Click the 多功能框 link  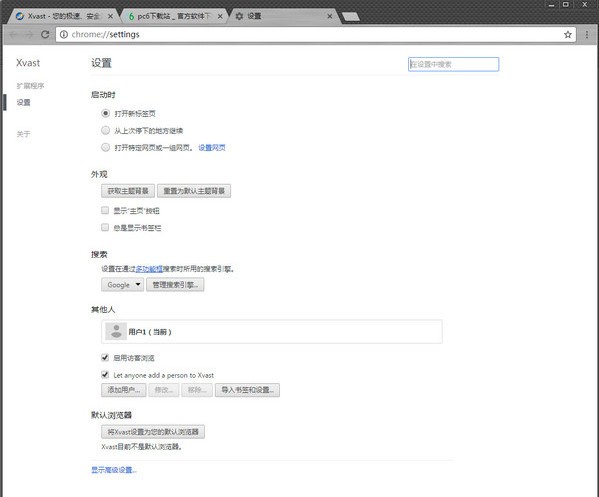149,269
